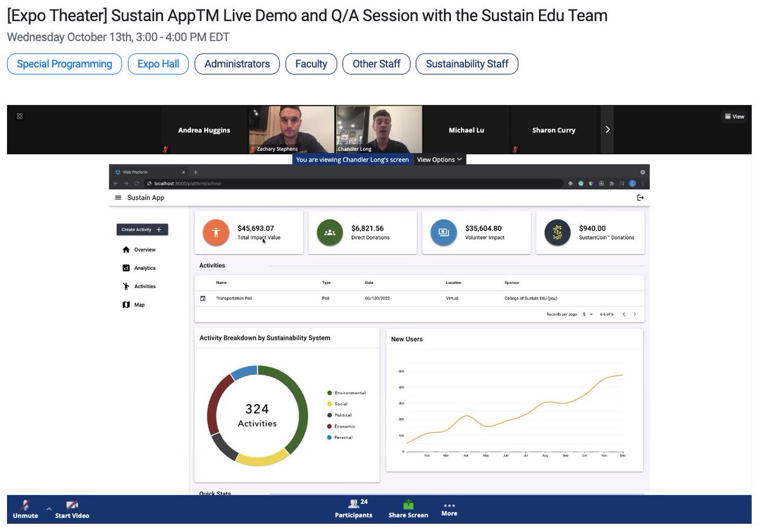The image size is (760, 532).
Task: Click the Transportation Poll row name
Action: (234, 298)
